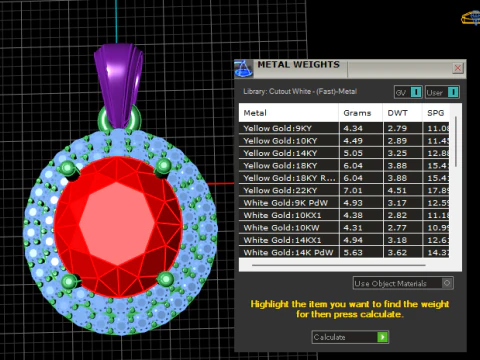Select the White Gold:14KX1 row

coord(344,240)
